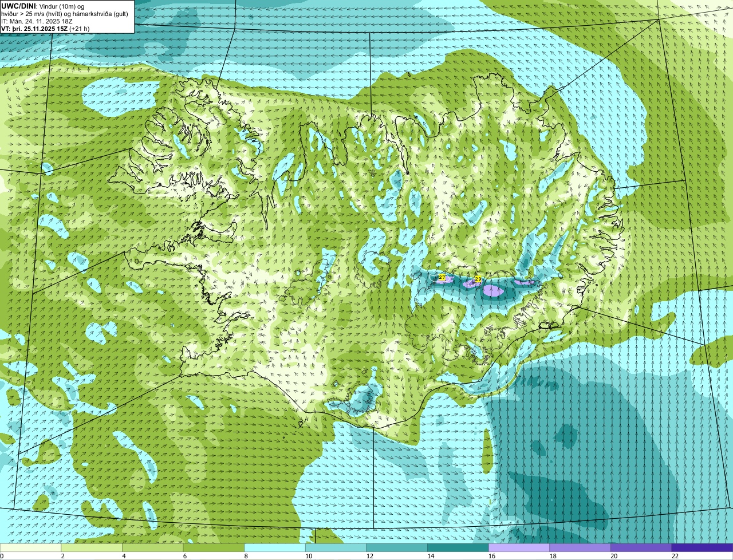Click the '22' tick label on the scale
The width and height of the screenshot is (733, 560).
(x=675, y=556)
